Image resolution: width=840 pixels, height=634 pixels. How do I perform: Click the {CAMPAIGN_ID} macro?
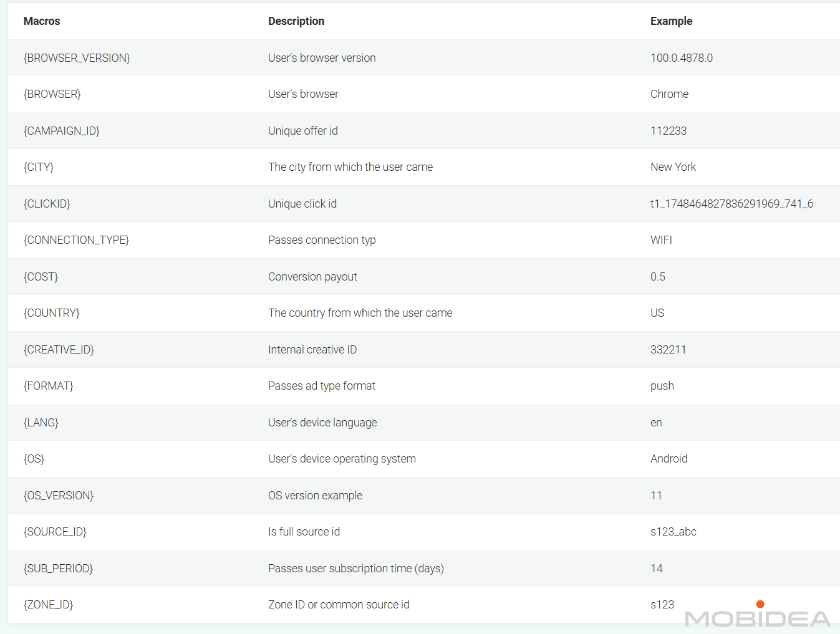tap(62, 131)
